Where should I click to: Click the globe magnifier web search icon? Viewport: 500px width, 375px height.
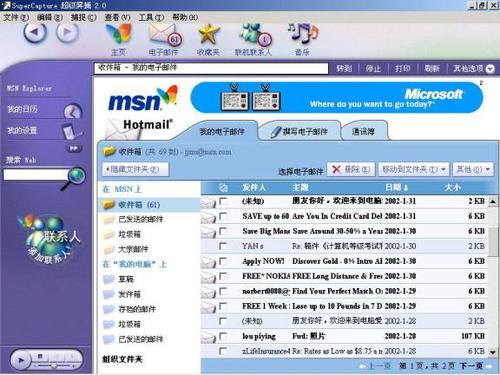click(75, 177)
